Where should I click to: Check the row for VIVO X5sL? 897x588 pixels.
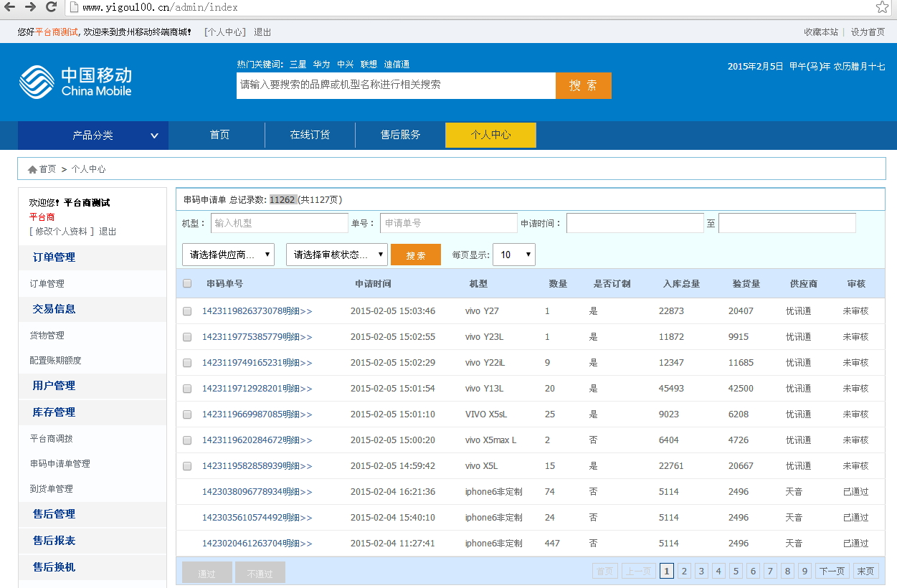tap(187, 414)
